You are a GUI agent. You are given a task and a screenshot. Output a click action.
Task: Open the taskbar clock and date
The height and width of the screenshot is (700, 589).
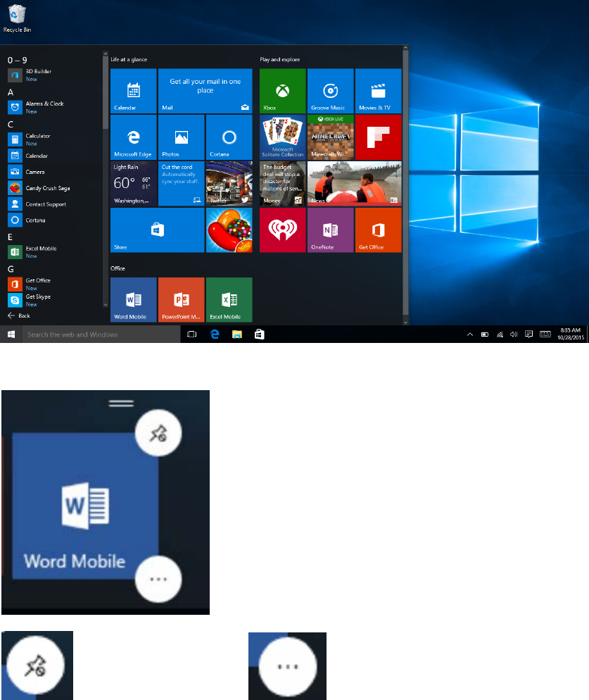(x=570, y=334)
